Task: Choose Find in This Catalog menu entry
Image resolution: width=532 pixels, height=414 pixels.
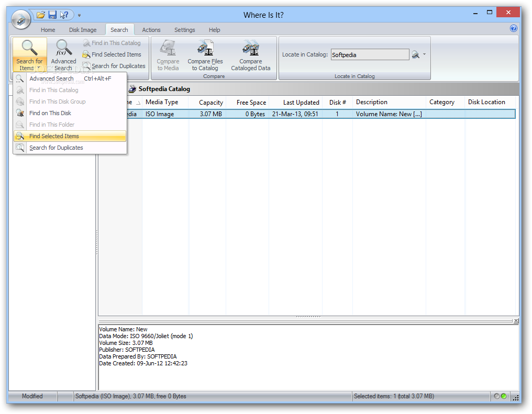Action: [70, 90]
